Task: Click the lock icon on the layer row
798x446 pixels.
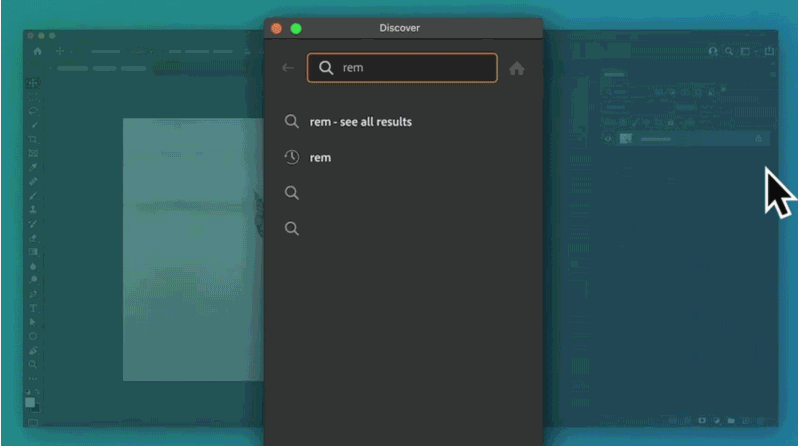Action: pos(758,138)
